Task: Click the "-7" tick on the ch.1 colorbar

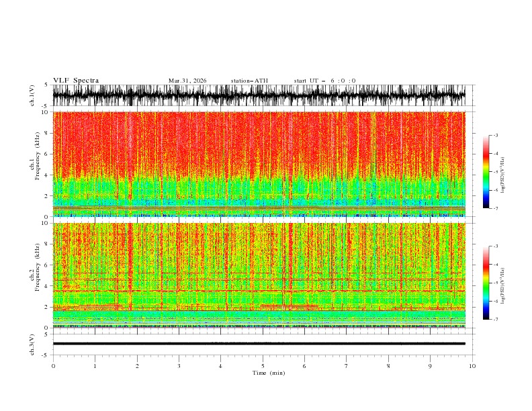Action: (495, 208)
